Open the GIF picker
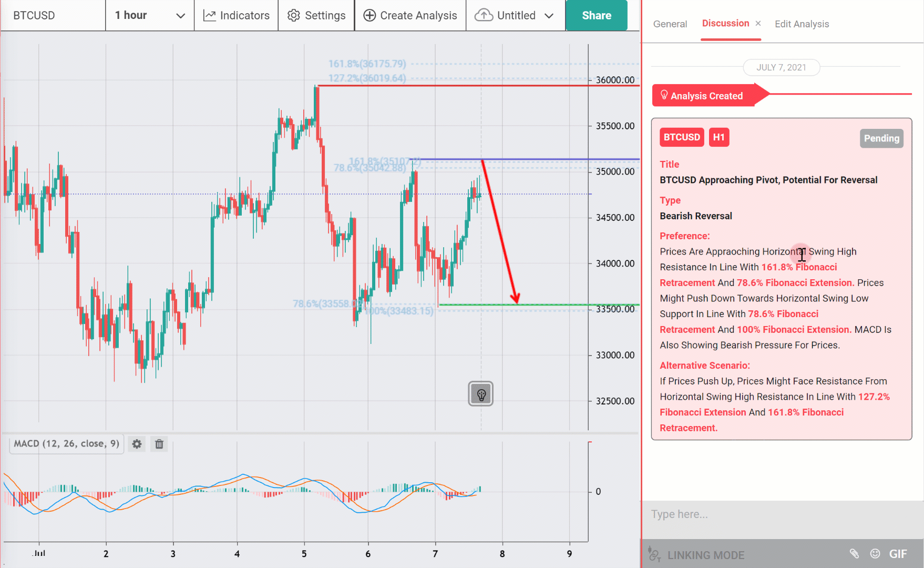 [898, 554]
